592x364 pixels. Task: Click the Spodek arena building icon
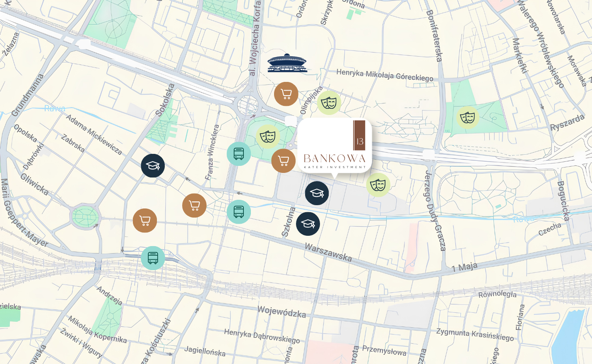[287, 63]
